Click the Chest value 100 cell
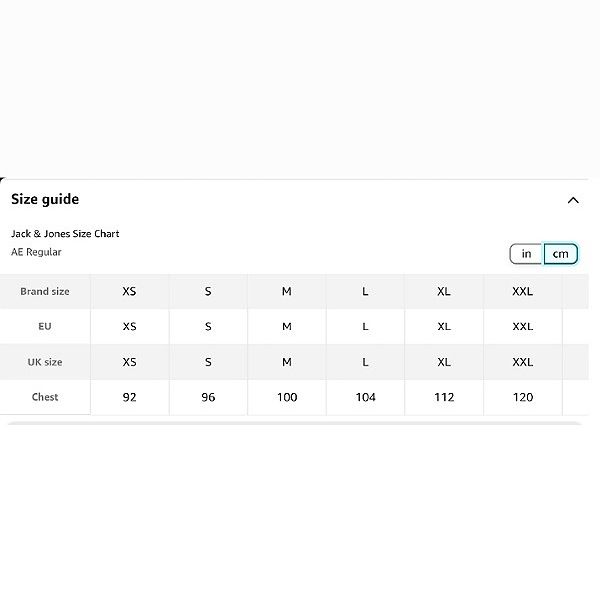This screenshot has width=600, height=600. point(287,397)
